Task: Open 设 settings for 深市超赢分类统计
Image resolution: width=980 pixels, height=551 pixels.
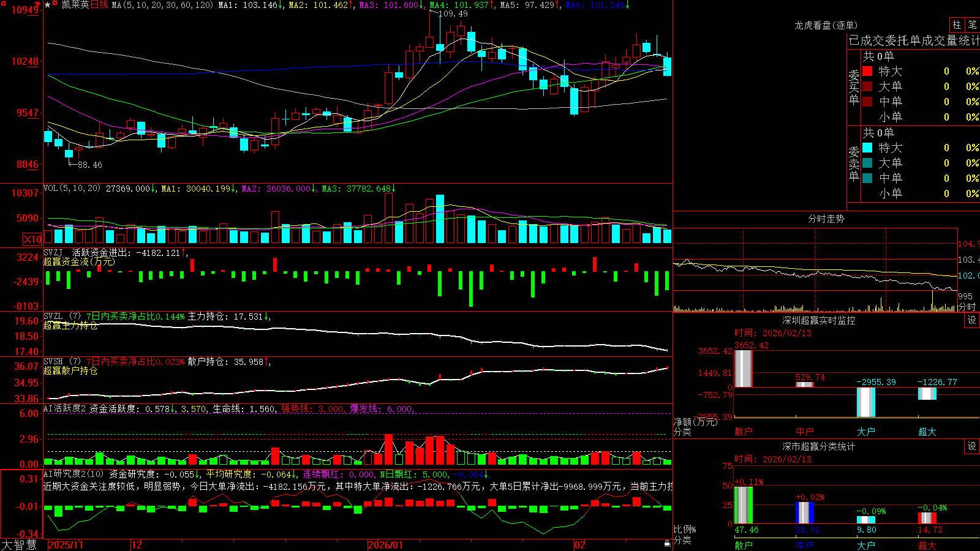Action: click(972, 446)
